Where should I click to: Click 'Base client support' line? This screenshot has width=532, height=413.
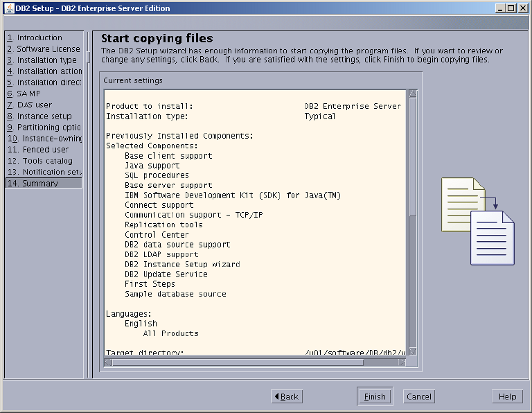point(168,156)
